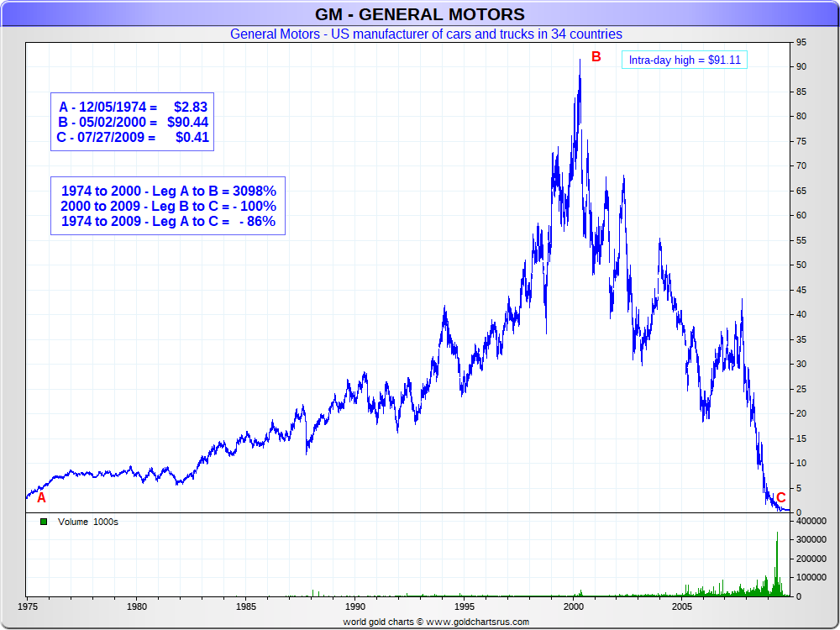The image size is (840, 630).
Task: Click the volume axis label "100000"
Action: tap(811, 578)
